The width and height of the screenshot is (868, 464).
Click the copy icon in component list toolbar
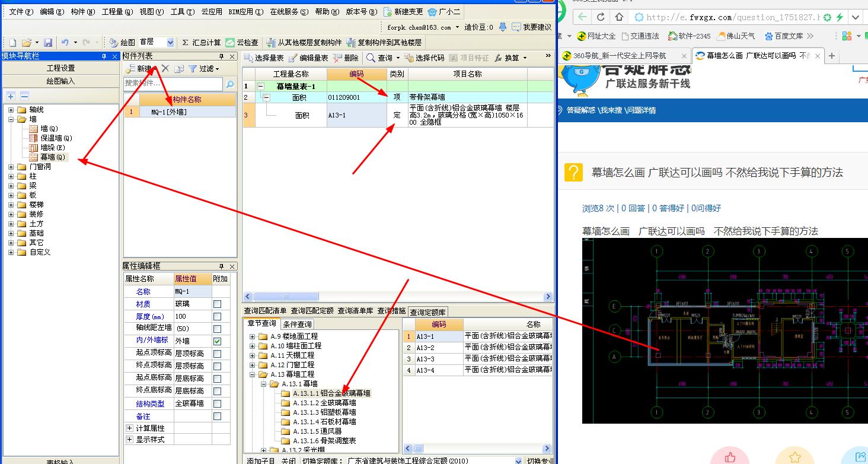click(x=180, y=69)
